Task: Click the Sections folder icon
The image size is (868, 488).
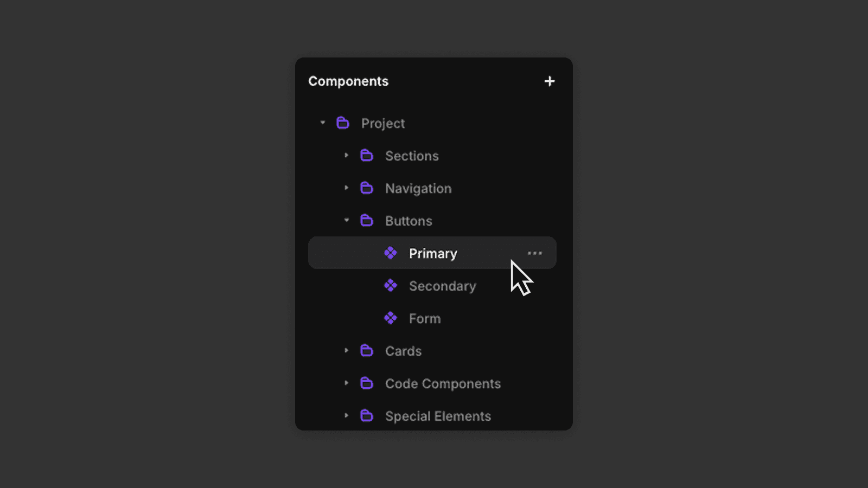Action: point(367,156)
